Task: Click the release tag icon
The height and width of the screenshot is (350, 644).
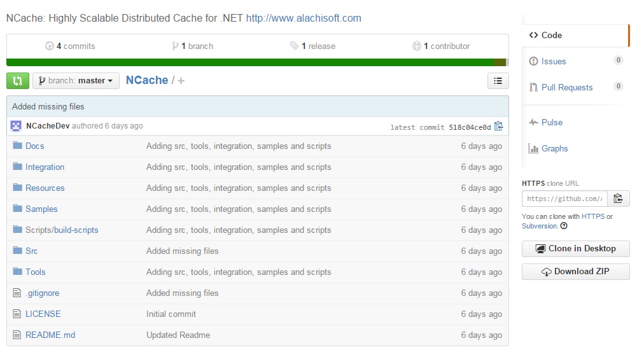Action: [294, 46]
